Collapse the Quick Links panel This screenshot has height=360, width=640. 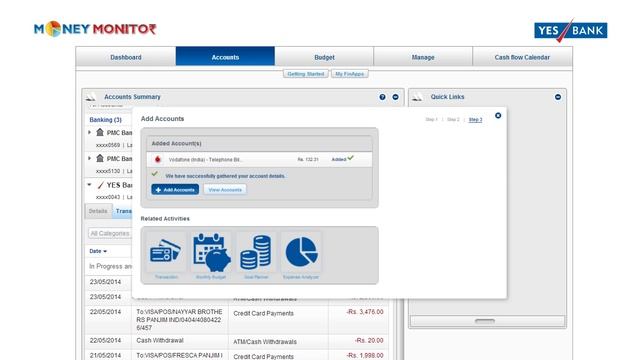(x=558, y=97)
